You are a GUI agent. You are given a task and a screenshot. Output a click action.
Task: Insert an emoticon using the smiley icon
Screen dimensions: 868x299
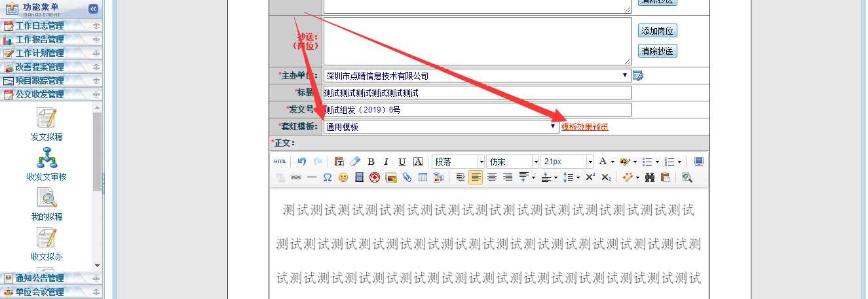[343, 177]
